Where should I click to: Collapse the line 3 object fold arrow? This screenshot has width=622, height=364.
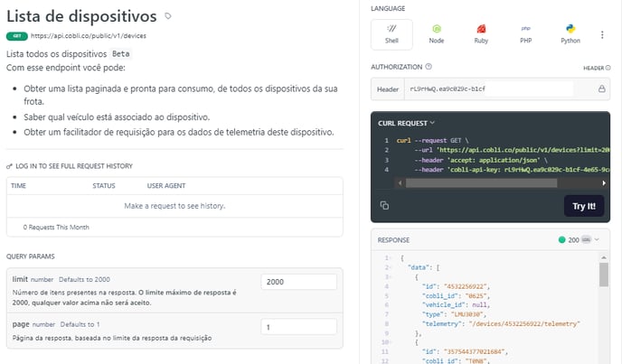point(392,276)
